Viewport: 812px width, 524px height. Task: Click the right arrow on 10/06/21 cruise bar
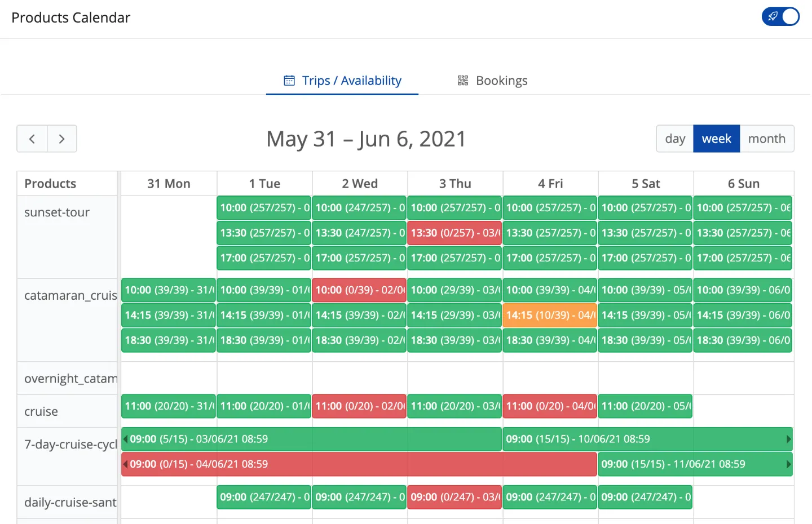coord(788,439)
